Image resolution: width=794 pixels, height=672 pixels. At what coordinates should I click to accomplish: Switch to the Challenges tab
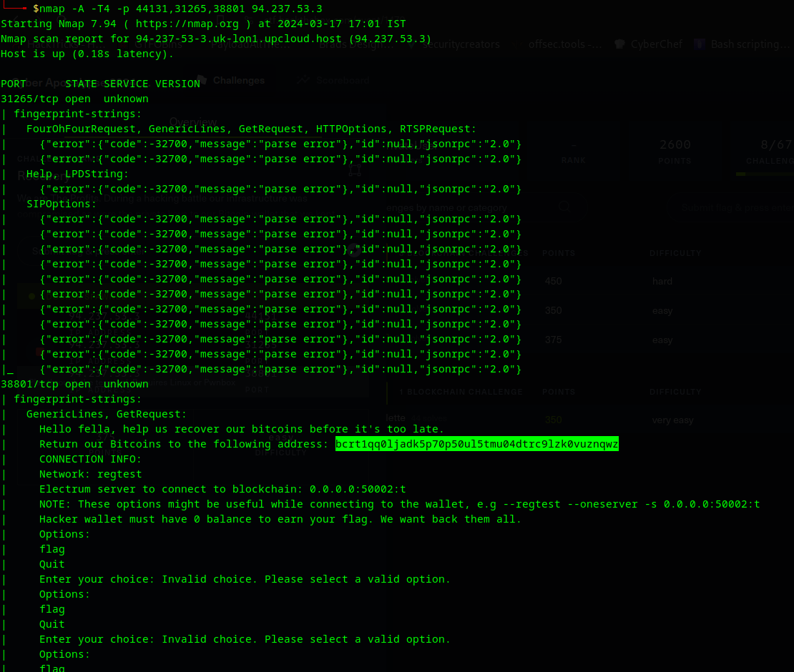(x=238, y=80)
